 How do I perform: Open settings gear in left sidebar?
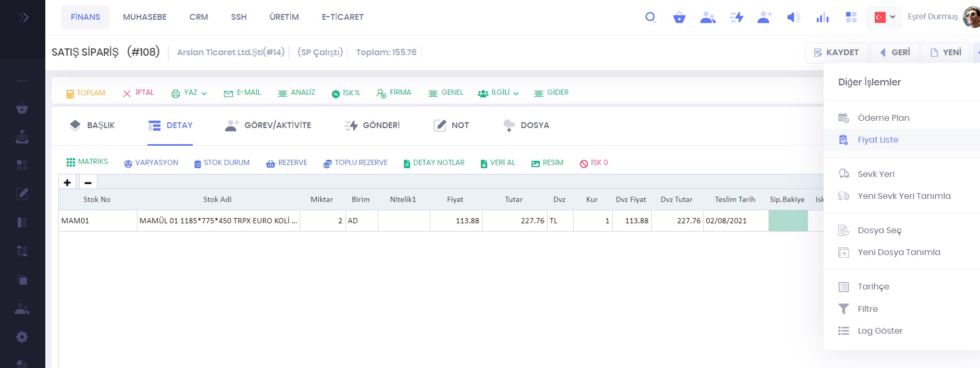pyautogui.click(x=22, y=337)
